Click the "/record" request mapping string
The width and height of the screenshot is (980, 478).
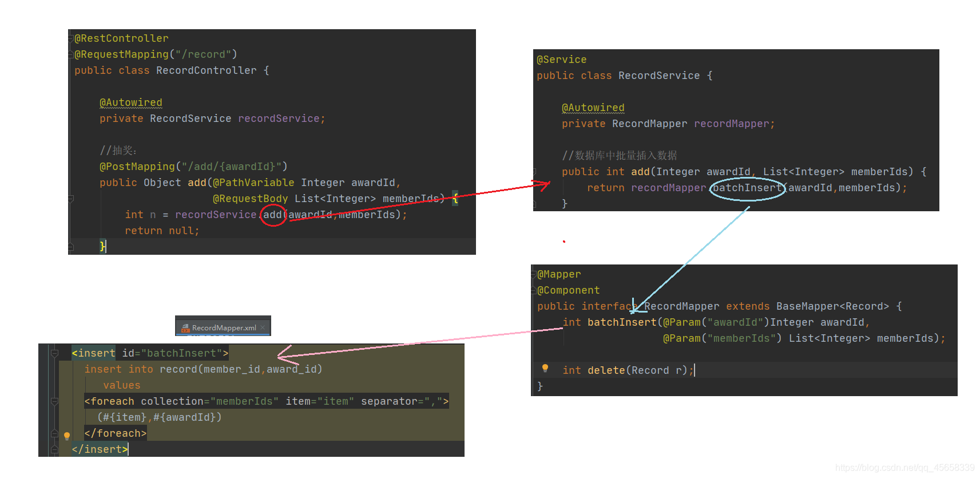(203, 54)
